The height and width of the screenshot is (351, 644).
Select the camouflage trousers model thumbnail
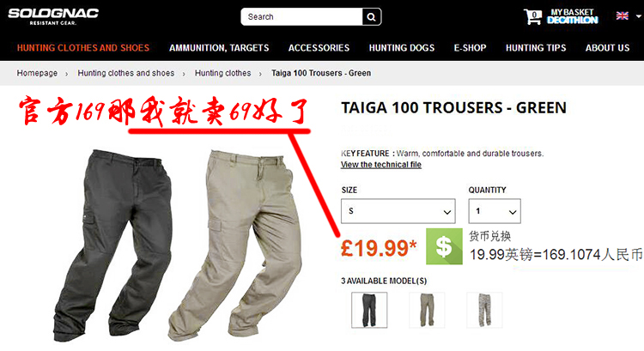coord(484,310)
